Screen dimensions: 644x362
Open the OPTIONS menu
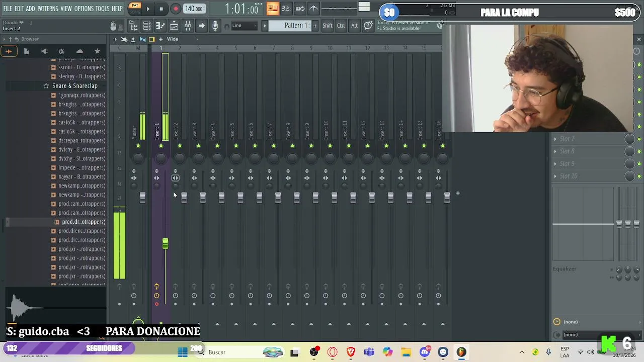[x=84, y=9]
